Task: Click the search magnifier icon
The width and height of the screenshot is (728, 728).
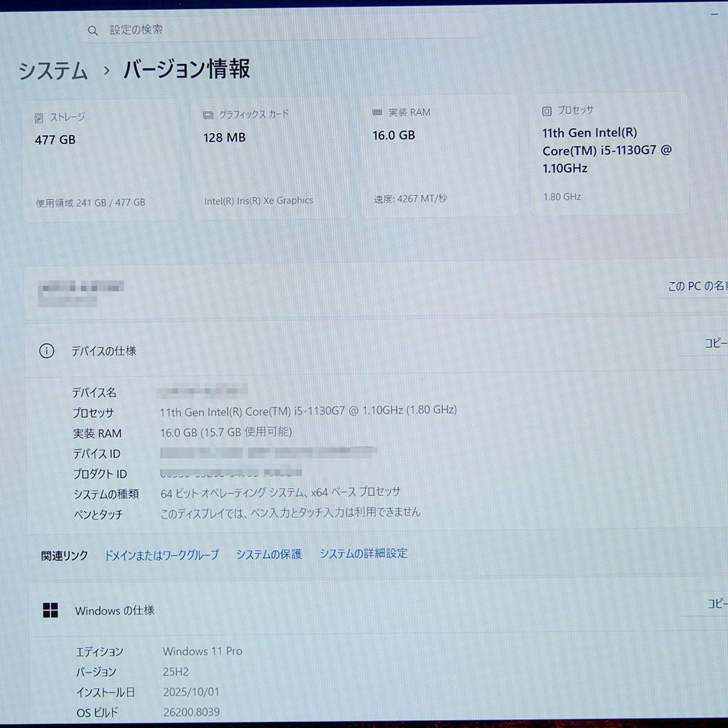Action: (x=93, y=30)
